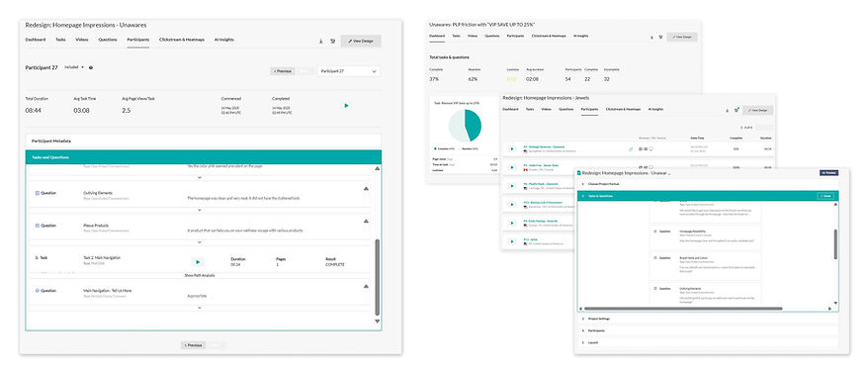This screenshot has height=374, width=868.
Task: Collapse Main Navigation - Tell Us More question
Action: click(x=366, y=287)
